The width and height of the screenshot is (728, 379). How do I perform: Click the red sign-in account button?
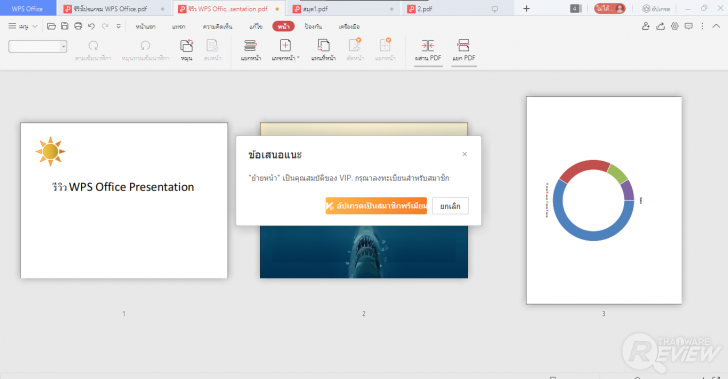tap(610, 8)
